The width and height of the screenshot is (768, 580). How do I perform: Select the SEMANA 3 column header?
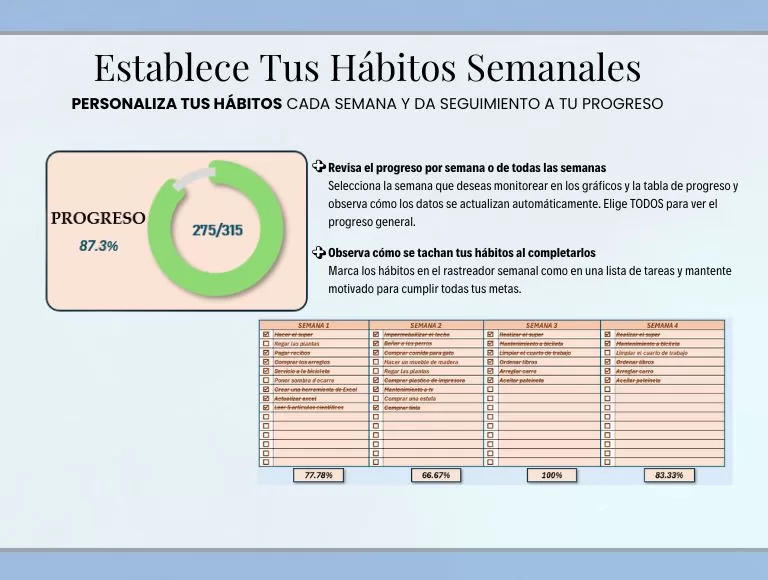[x=541, y=325]
